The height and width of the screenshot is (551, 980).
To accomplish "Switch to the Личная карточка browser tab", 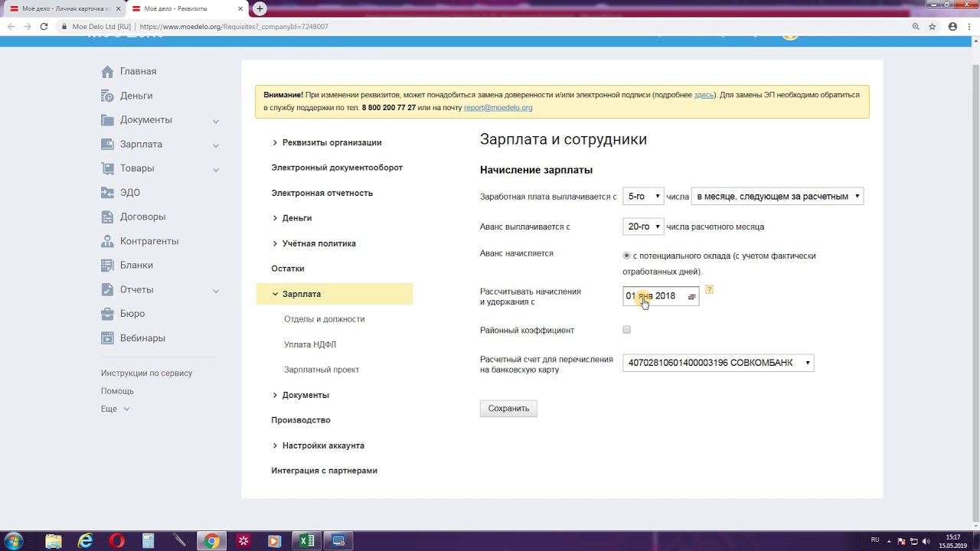I will pyautogui.click(x=64, y=8).
